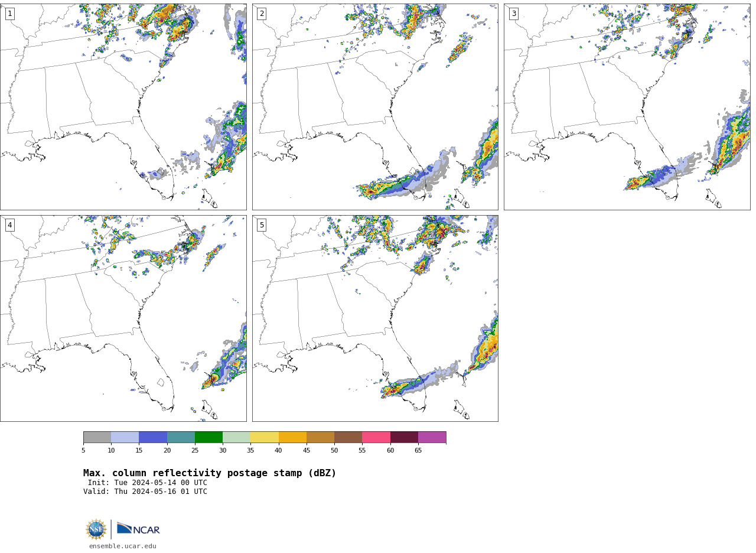This screenshot has width=756, height=553.
Task: Click the panel number label 1
Action: click(10, 14)
